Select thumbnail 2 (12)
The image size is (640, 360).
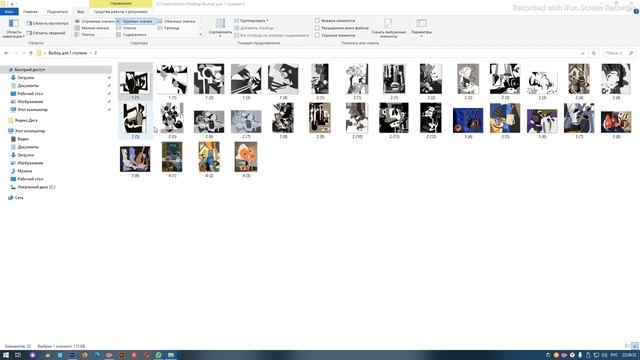point(431,118)
